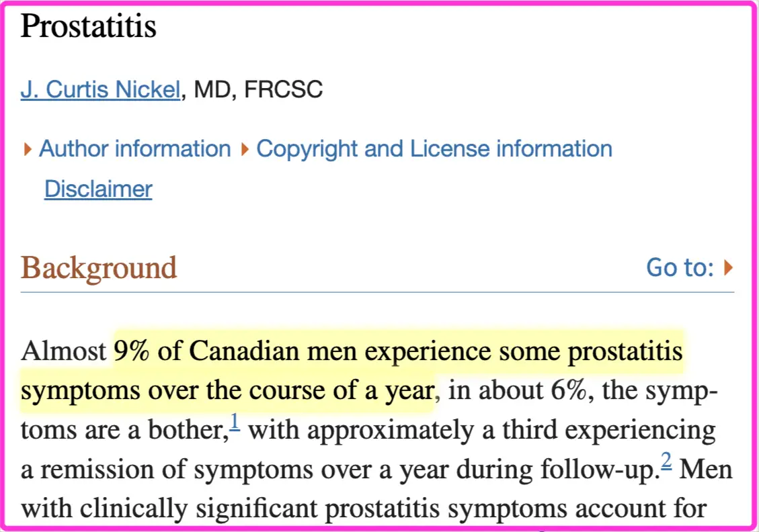
Task: Click the Prostatitis article title
Action: (x=89, y=26)
